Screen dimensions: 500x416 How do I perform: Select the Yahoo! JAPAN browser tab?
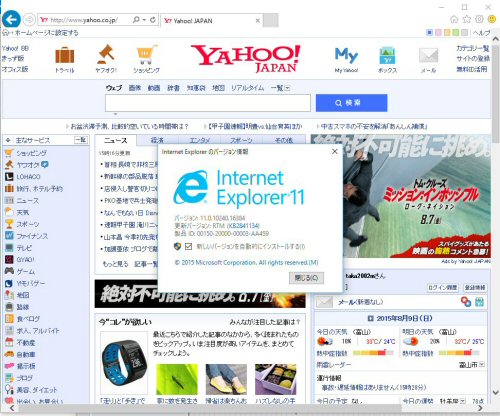[212, 21]
